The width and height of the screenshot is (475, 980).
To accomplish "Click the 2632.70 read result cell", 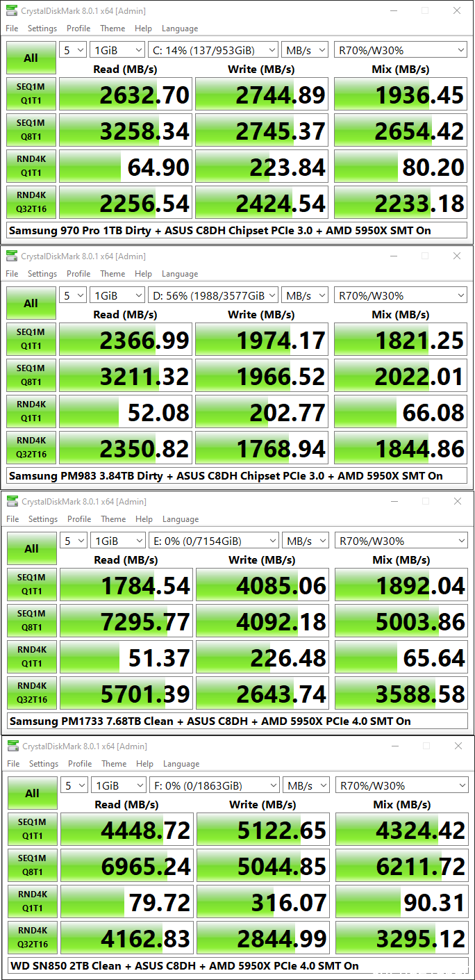I will pyautogui.click(x=126, y=95).
